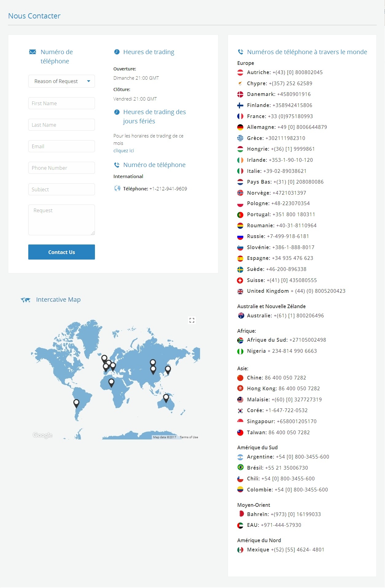Click the United Kingdom flag icon

pos(240,291)
